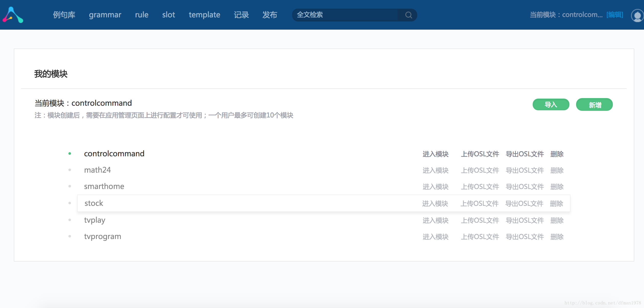
Task: Click 删除 for controlcommand
Action: (557, 154)
